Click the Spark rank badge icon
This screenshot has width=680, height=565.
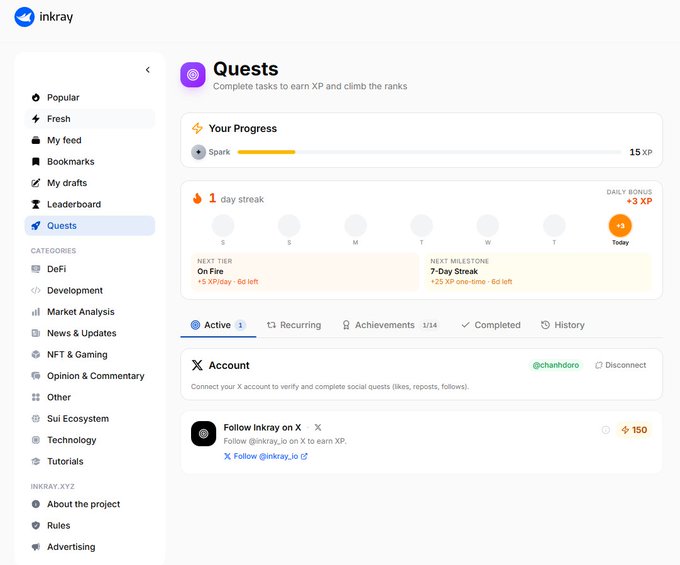[x=198, y=152]
